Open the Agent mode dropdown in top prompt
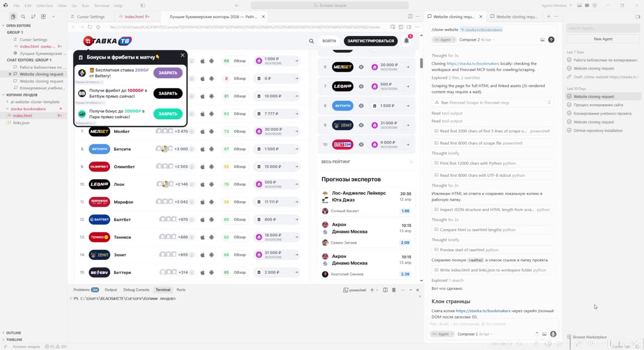Viewport: 644px width, 350px height. tap(444, 40)
